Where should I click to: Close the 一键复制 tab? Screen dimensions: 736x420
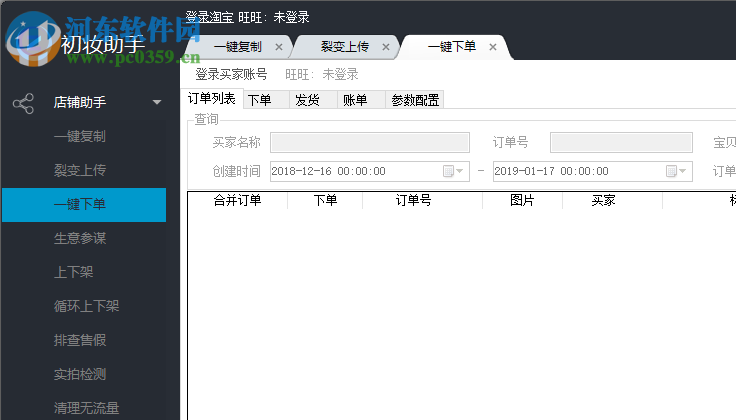279,47
